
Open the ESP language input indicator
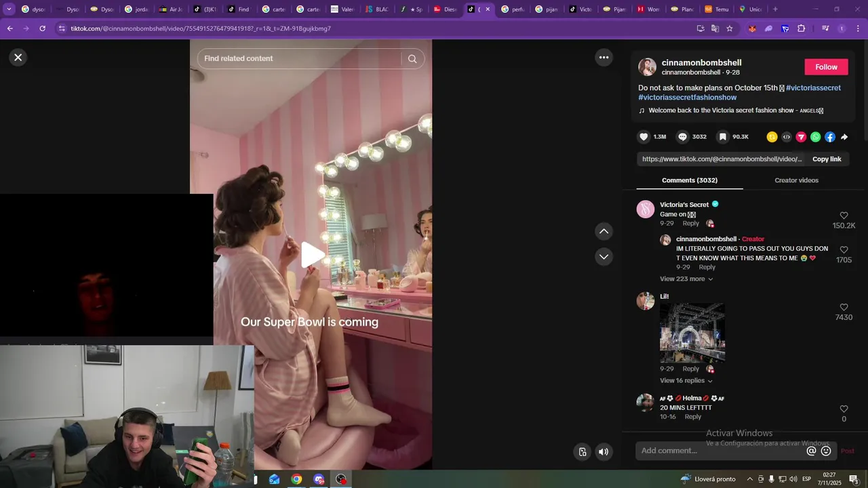click(807, 479)
